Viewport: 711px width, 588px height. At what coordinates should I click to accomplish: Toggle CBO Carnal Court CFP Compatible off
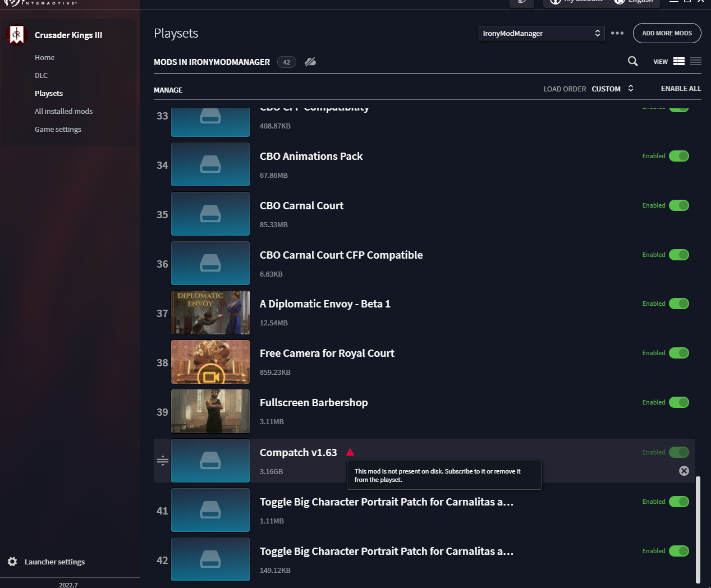(x=679, y=255)
